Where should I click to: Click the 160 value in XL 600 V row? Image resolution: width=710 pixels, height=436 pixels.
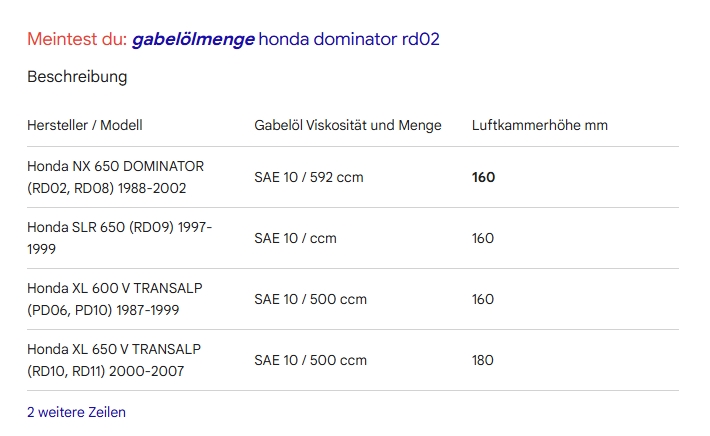(x=483, y=299)
